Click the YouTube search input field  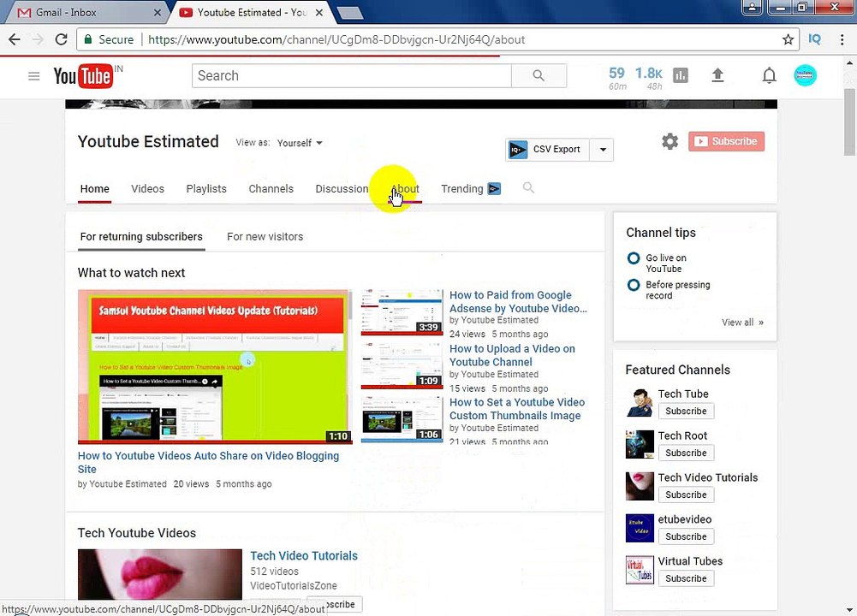pos(351,76)
